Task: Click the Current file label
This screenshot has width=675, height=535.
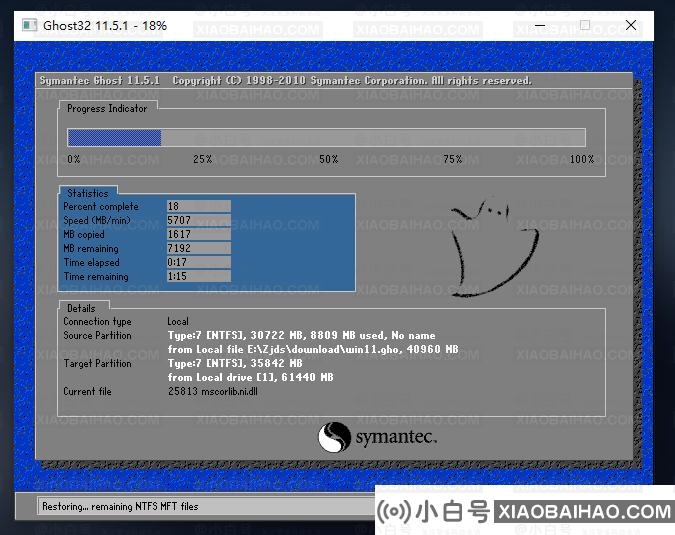Action: click(x=87, y=391)
